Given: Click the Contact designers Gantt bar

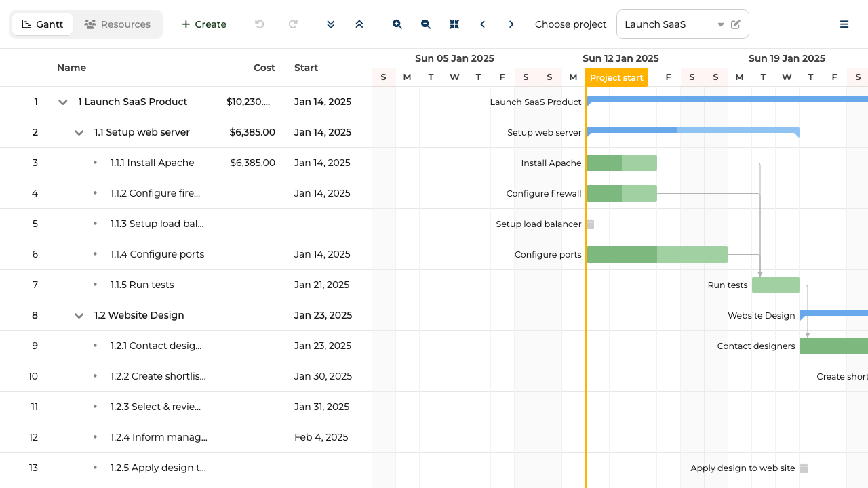Looking at the screenshot, I should click(x=833, y=346).
